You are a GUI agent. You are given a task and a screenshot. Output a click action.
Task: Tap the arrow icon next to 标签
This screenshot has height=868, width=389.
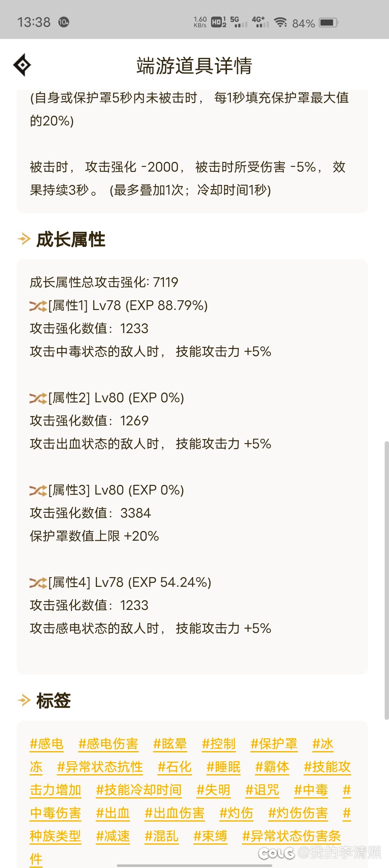pyautogui.click(x=24, y=700)
